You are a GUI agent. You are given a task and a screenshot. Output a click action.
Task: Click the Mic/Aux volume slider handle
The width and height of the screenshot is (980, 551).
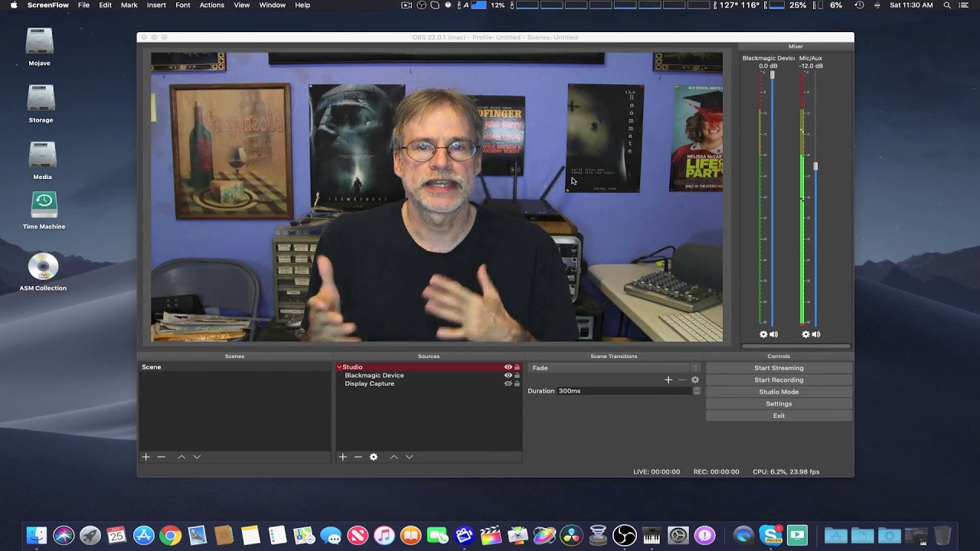(x=815, y=166)
